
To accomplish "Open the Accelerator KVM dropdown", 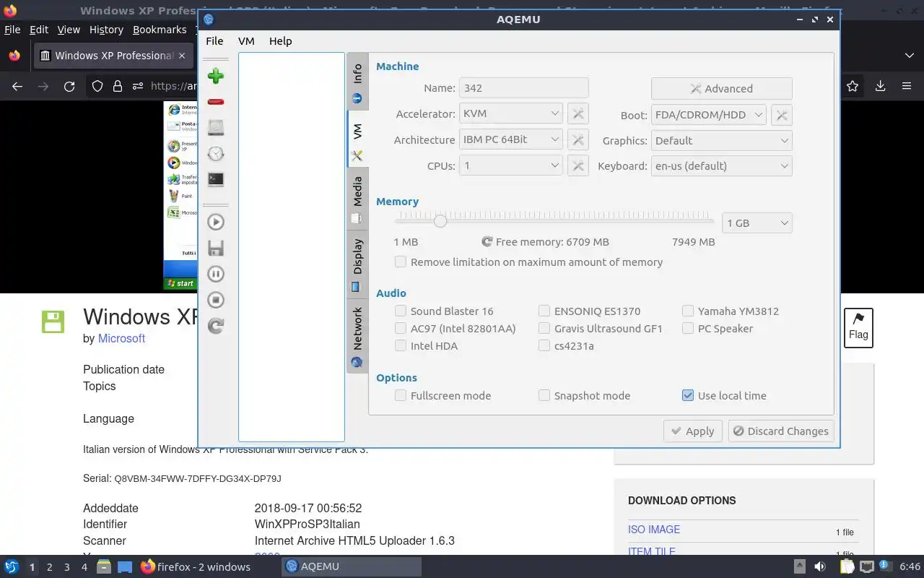I will pyautogui.click(x=510, y=114).
